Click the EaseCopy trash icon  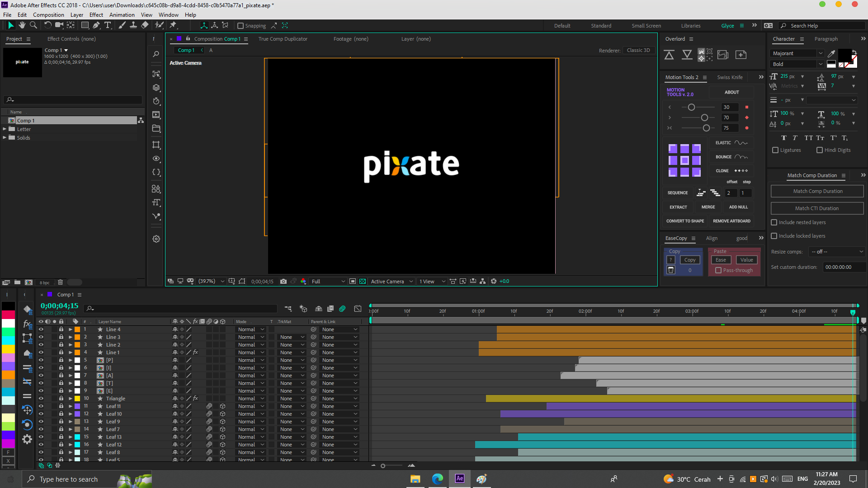671,270
